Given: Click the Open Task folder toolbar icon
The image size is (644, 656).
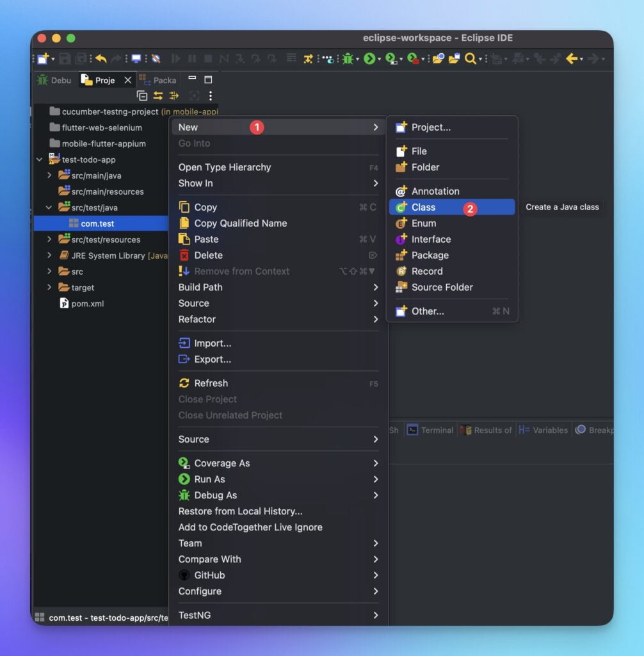Looking at the screenshot, I should click(x=454, y=58).
